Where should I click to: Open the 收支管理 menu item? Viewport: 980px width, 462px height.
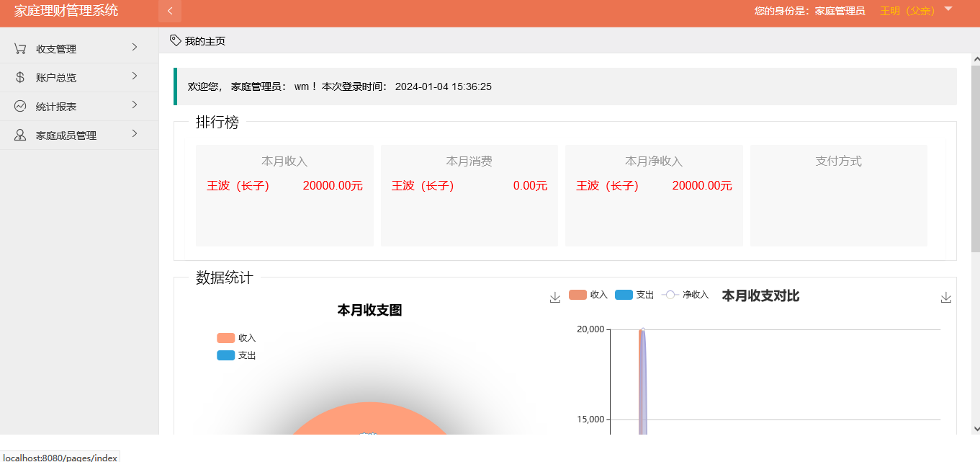(x=79, y=49)
